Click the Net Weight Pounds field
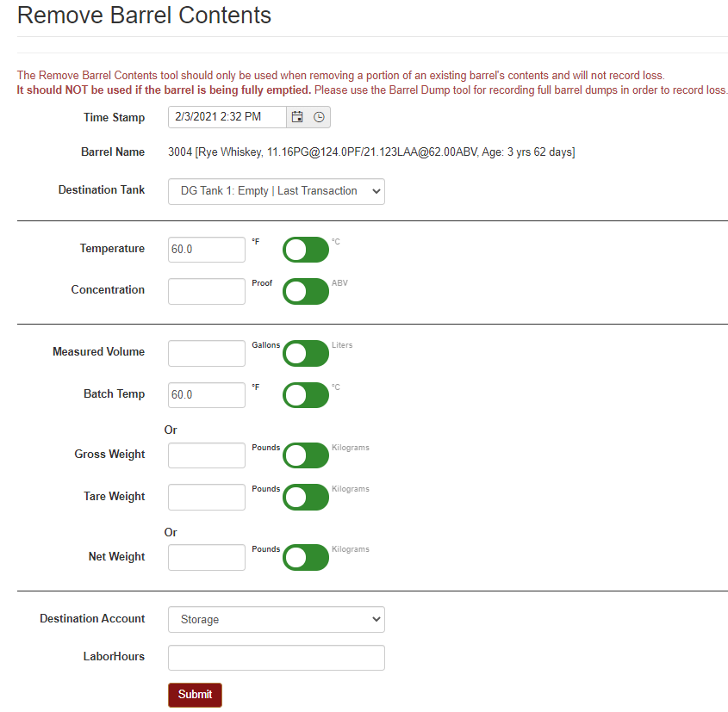This screenshot has width=728, height=712. tap(206, 557)
